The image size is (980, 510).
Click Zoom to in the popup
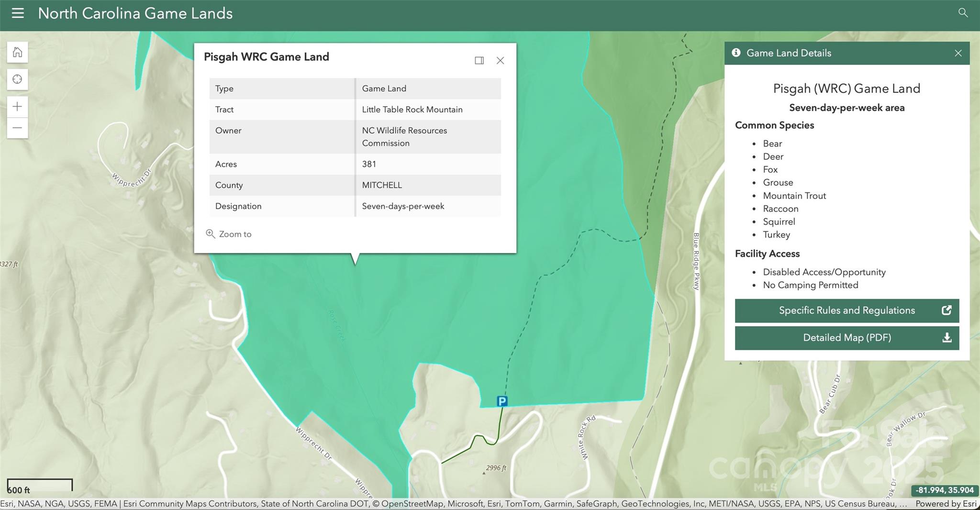pos(229,234)
